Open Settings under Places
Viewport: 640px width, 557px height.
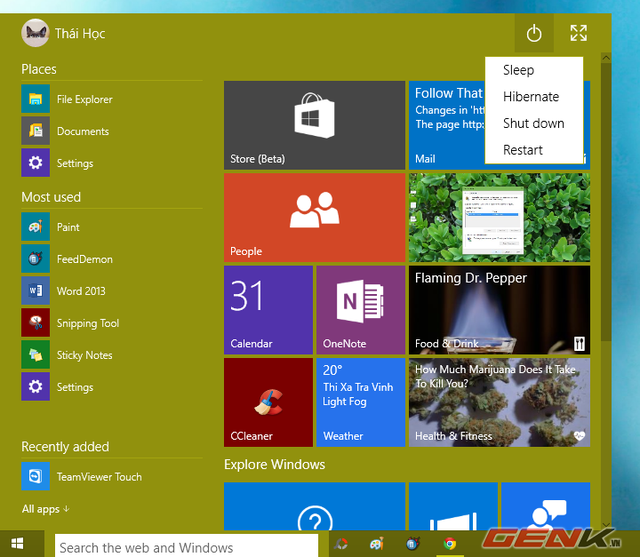[x=111, y=163]
